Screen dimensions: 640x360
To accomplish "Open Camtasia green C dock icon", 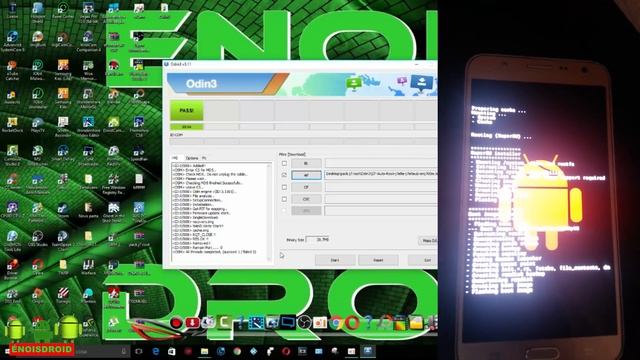I will (224, 323).
